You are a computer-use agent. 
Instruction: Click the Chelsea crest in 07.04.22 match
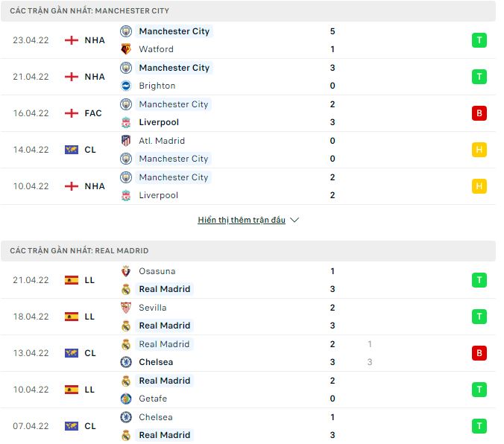(126, 417)
